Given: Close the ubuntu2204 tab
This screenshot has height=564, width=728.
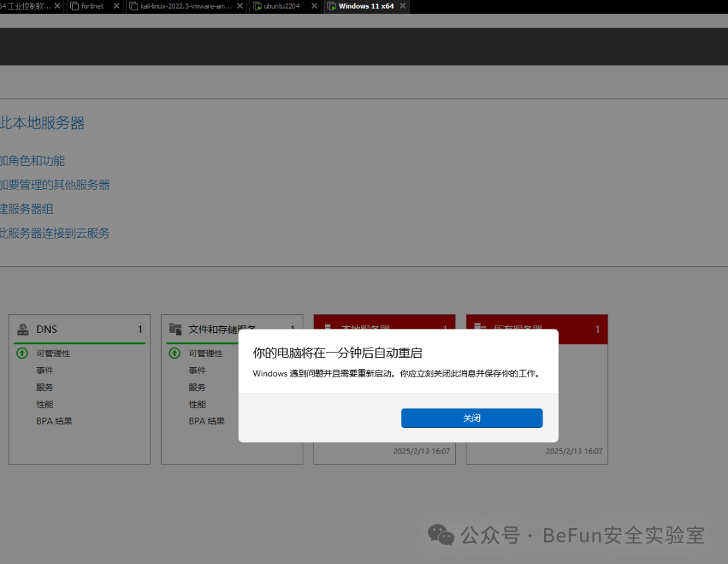Looking at the screenshot, I should tap(314, 6).
